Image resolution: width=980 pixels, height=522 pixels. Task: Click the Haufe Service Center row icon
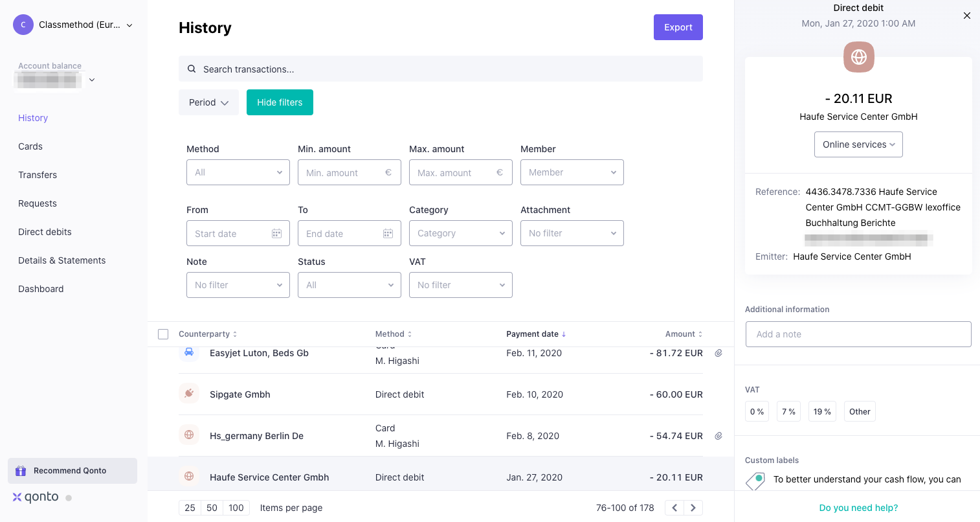(x=189, y=477)
